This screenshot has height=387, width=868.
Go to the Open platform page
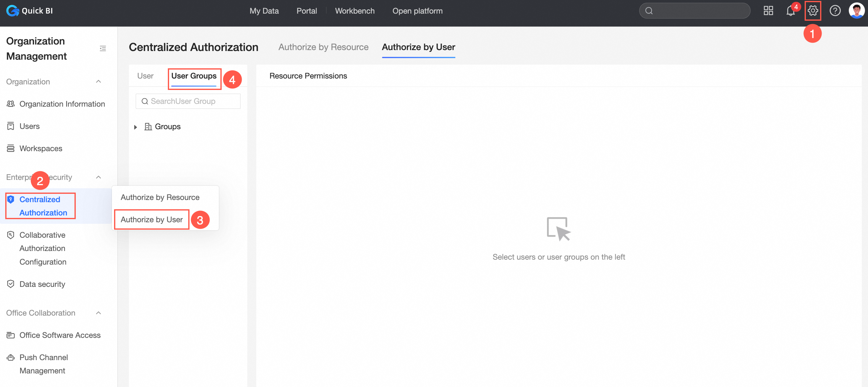(417, 11)
